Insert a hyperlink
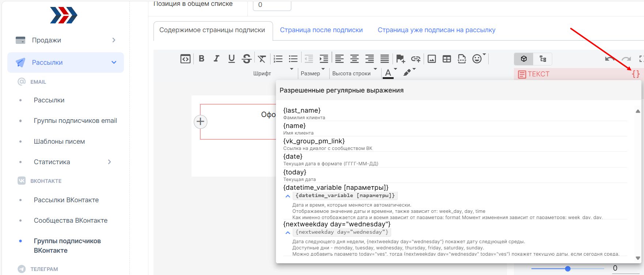Image resolution: width=644 pixels, height=275 pixels. point(416,59)
